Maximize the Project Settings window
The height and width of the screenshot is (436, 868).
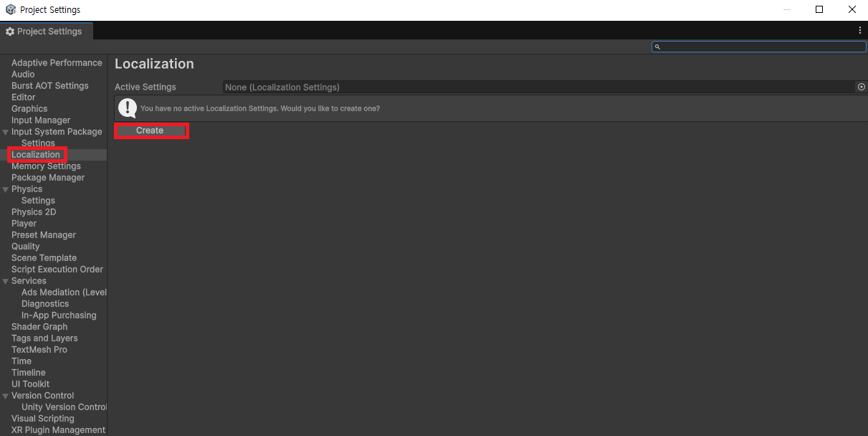tap(819, 10)
